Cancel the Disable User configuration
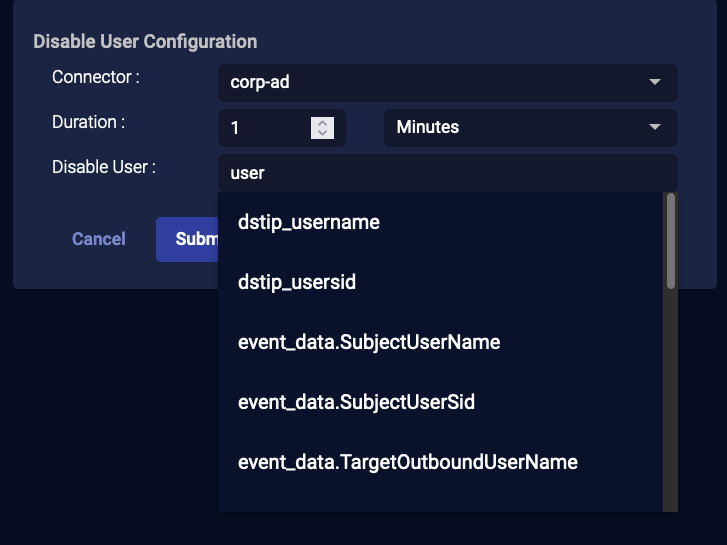 [x=99, y=239]
